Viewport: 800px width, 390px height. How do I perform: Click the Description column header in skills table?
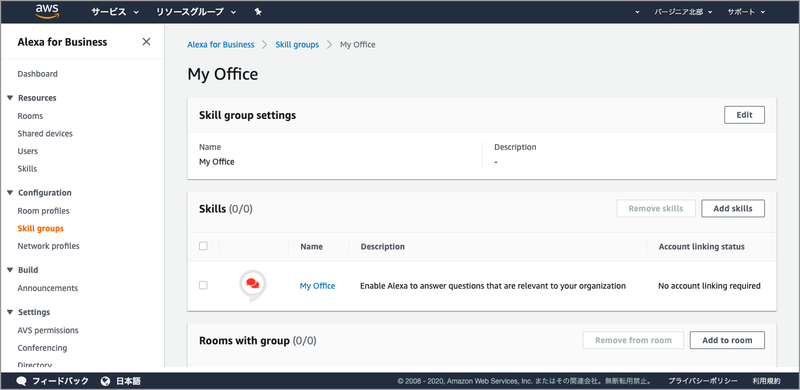(383, 247)
